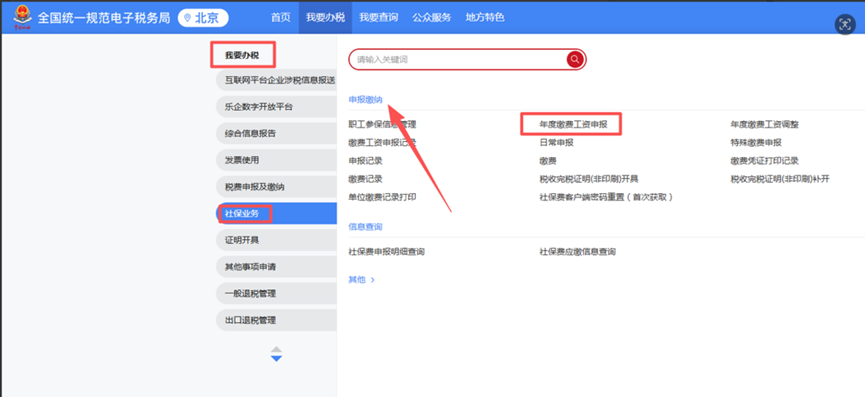Select 互联网平台企业涉税信息报送 in the sidebar
865x397 pixels.
276,80
